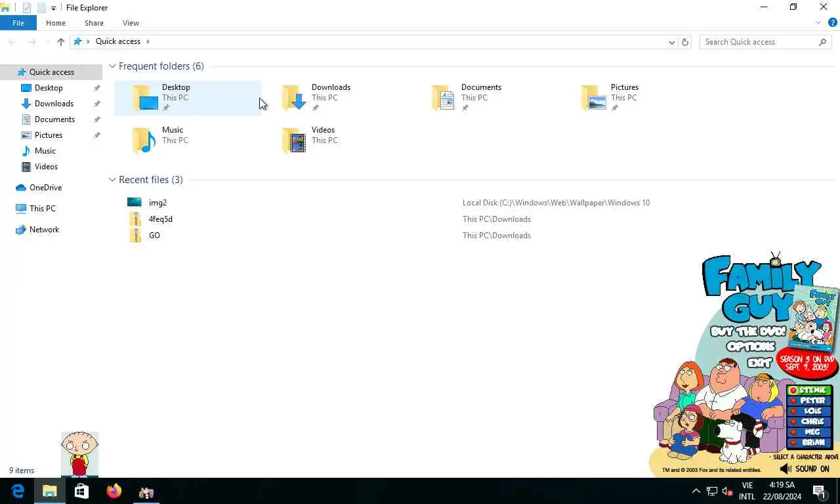Show hidden system tray icons
The image size is (840, 504).
click(x=696, y=491)
